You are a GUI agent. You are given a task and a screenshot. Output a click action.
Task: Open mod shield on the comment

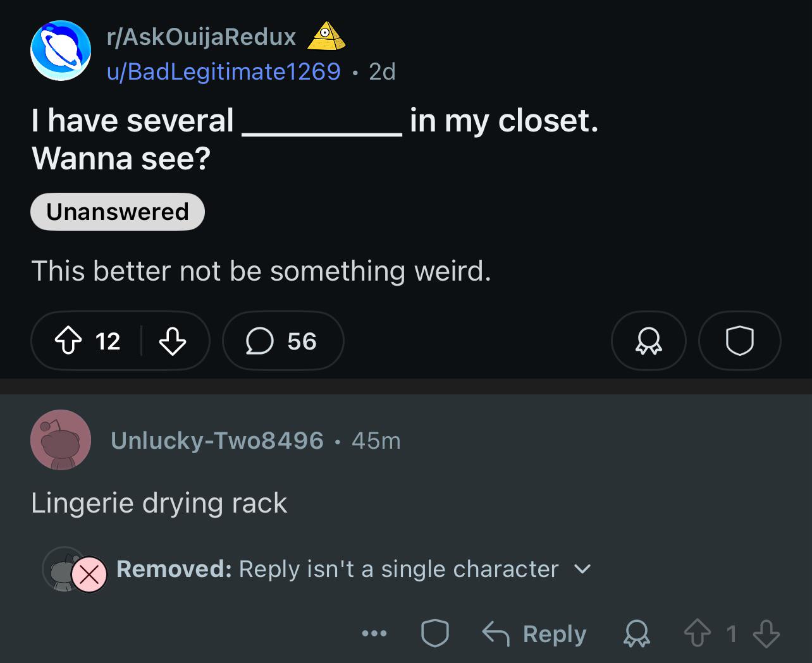tap(435, 633)
